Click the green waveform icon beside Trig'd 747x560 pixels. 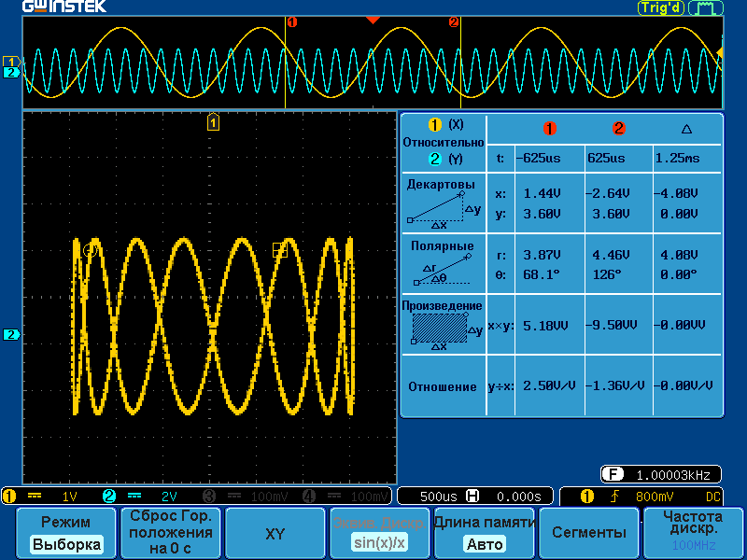pyautogui.click(x=705, y=8)
